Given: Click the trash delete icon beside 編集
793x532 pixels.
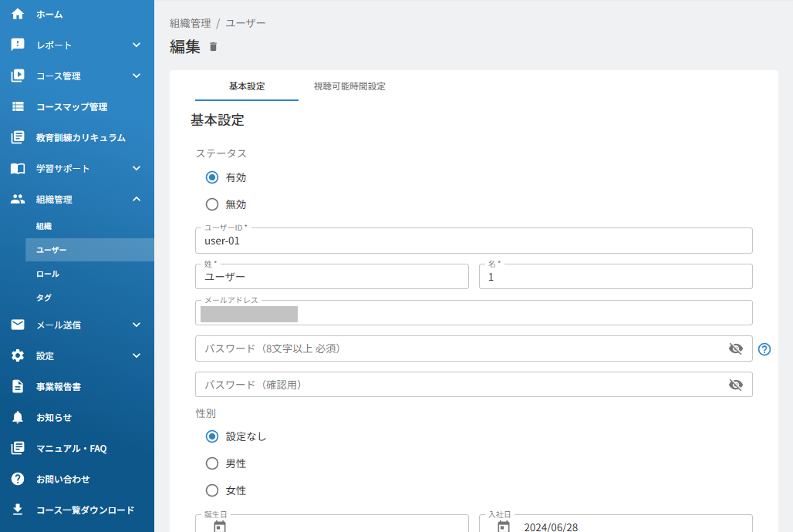Looking at the screenshot, I should [213, 46].
